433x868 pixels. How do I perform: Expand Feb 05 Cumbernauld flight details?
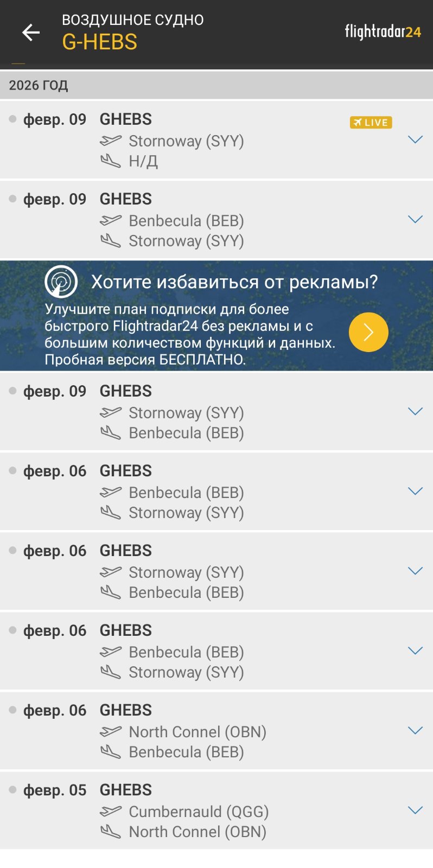(x=415, y=810)
